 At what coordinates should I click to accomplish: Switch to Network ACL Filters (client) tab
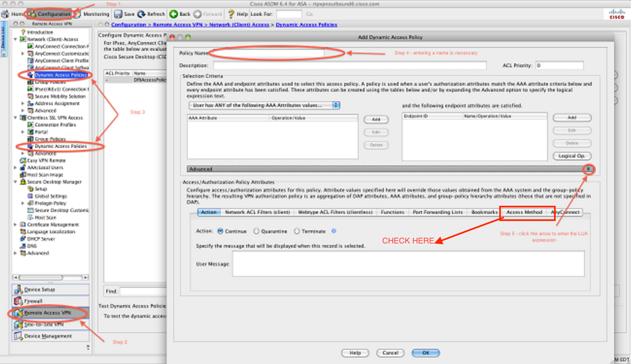pyautogui.click(x=257, y=212)
